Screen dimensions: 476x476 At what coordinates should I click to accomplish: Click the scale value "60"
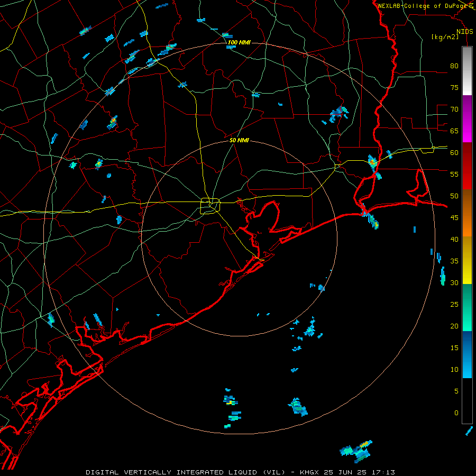click(454, 153)
